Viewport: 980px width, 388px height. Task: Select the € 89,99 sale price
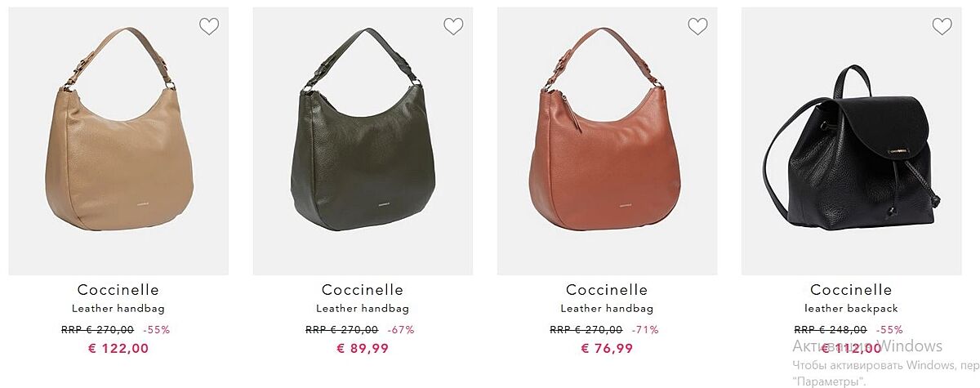tap(363, 349)
